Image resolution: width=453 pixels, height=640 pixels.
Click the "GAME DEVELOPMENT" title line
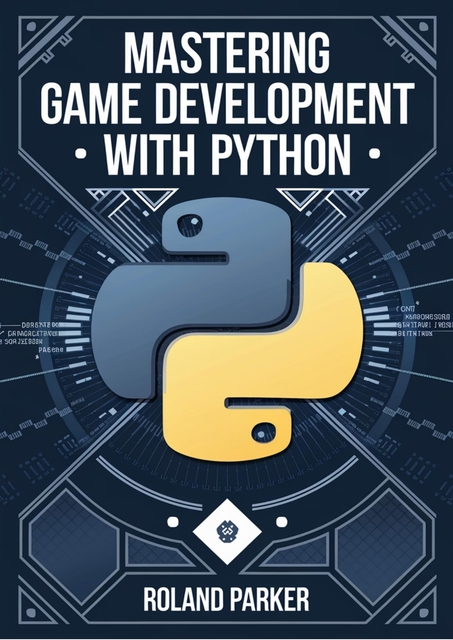(x=227, y=104)
